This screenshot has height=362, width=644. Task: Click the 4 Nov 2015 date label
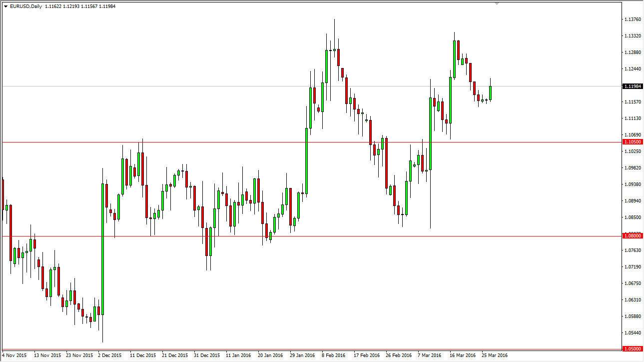click(15, 355)
